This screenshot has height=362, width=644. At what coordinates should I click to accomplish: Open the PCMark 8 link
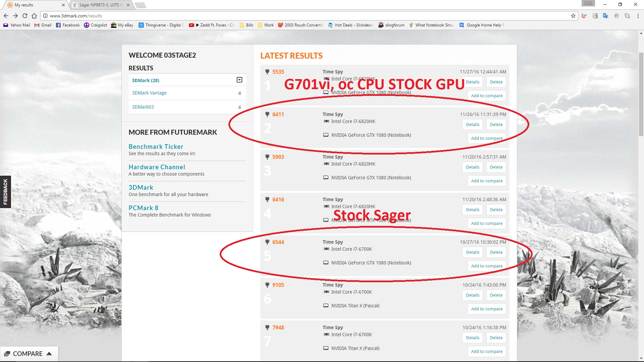point(144,208)
